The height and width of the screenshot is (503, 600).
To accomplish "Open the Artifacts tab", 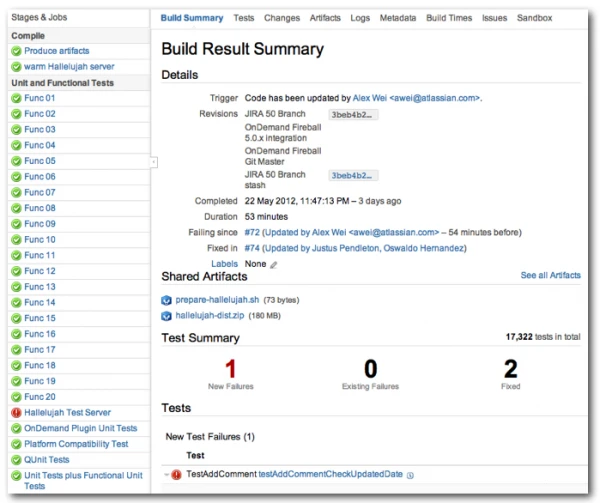I will coord(325,18).
